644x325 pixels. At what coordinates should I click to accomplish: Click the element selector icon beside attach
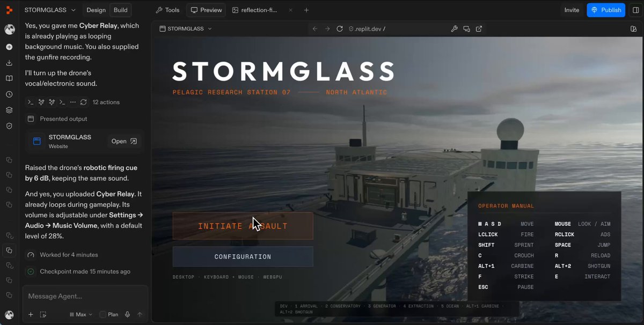click(x=43, y=315)
